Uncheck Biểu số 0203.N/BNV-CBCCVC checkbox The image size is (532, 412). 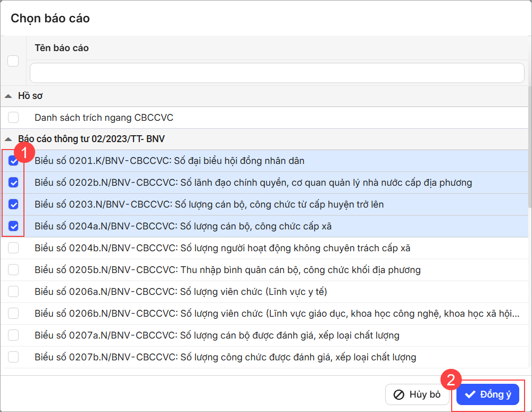click(13, 204)
